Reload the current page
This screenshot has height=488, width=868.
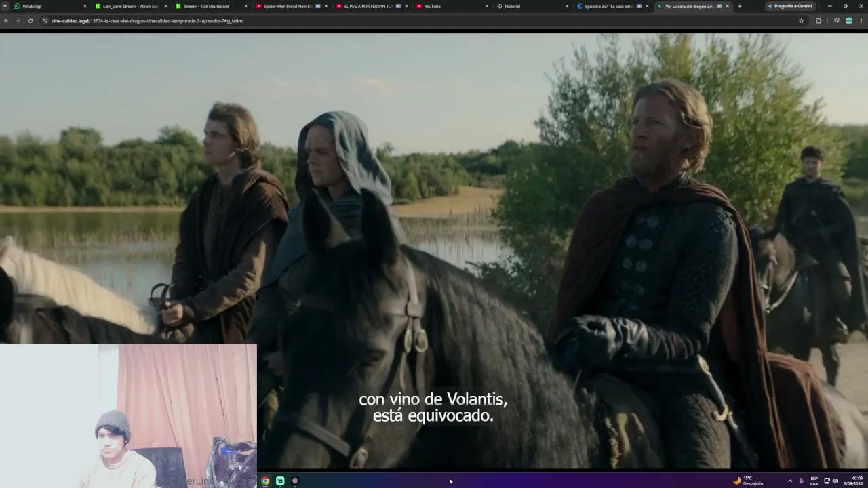click(31, 21)
